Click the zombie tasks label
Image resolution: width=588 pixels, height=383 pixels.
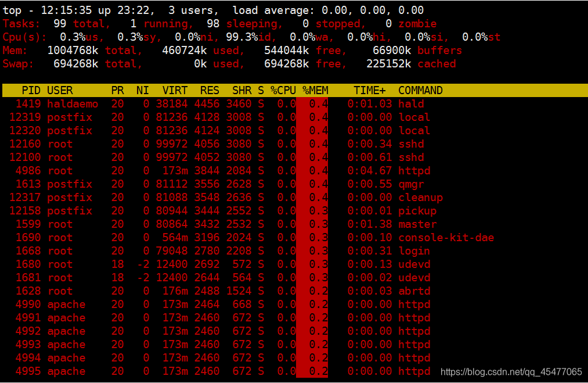(x=417, y=24)
